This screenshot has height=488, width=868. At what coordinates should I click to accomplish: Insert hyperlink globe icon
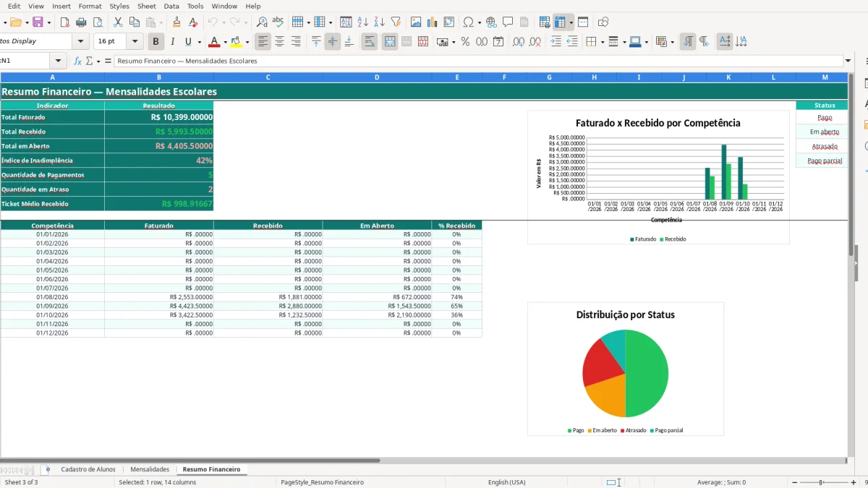click(491, 22)
